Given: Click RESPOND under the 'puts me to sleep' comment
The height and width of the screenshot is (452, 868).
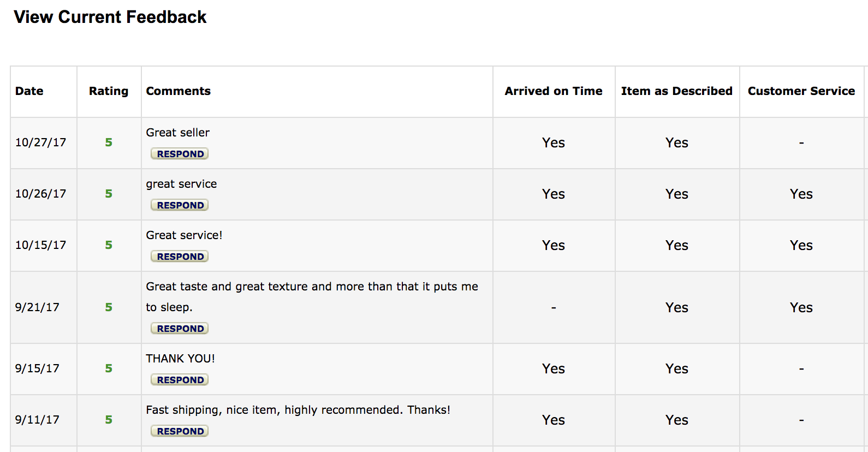Looking at the screenshot, I should point(180,329).
